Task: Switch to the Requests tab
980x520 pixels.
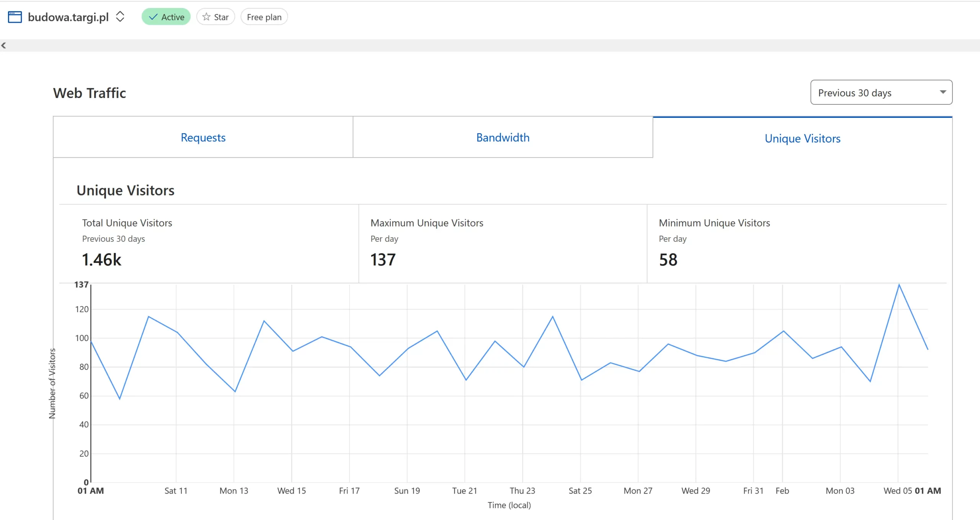Action: coord(203,137)
